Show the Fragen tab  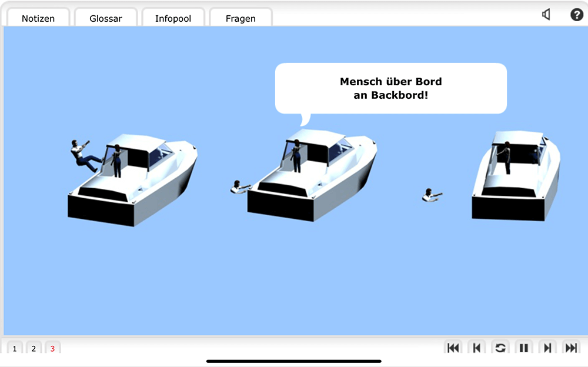[x=240, y=18]
